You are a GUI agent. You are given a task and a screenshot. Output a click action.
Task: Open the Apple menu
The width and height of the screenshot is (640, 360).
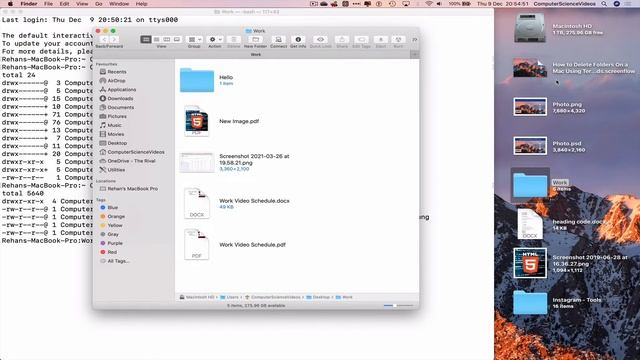[10, 4]
